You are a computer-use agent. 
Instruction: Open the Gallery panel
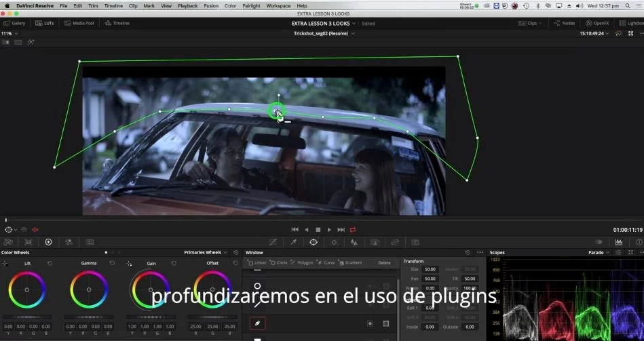(14, 24)
